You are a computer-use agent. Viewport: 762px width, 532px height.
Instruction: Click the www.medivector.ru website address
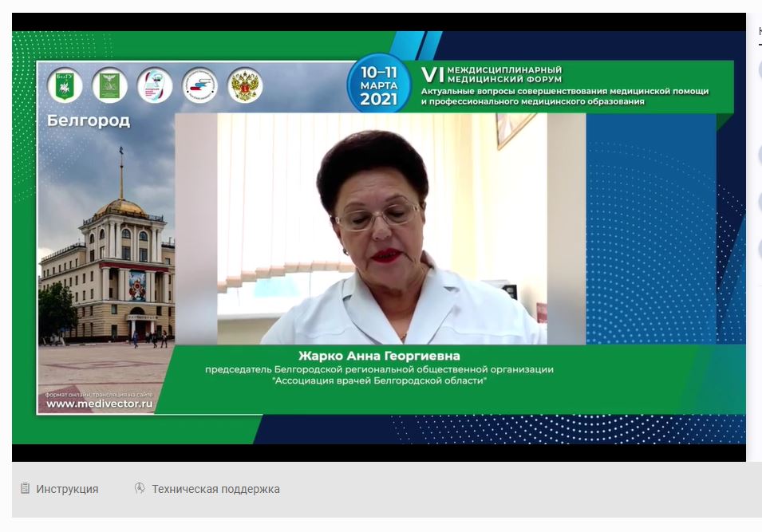(x=99, y=404)
